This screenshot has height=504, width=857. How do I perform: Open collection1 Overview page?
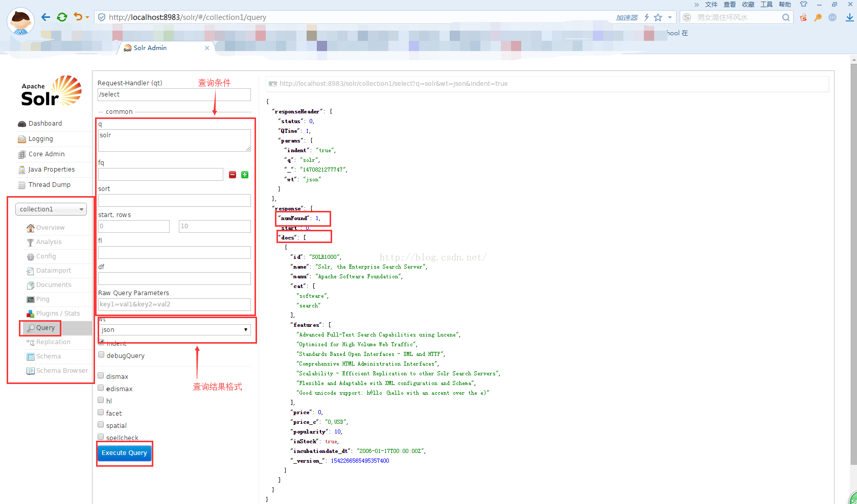(50, 228)
